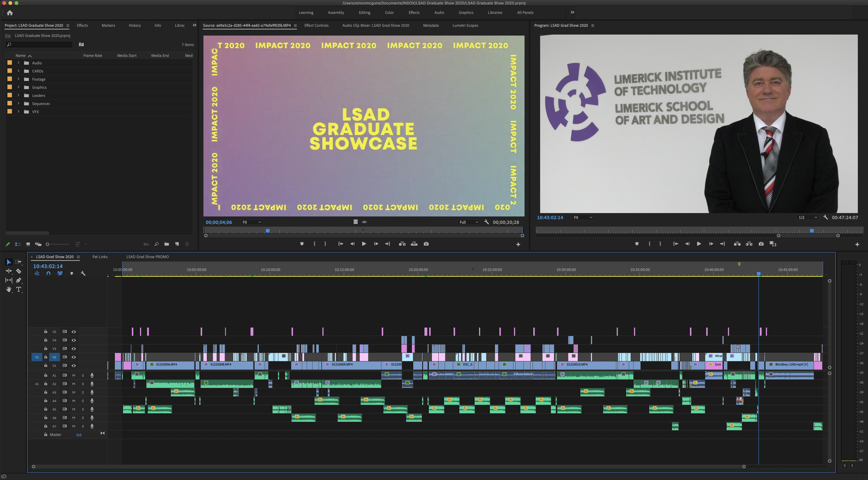Screen dimensions: 868x480
Task: Open the Pat Links sequence tab
Action: [100, 257]
